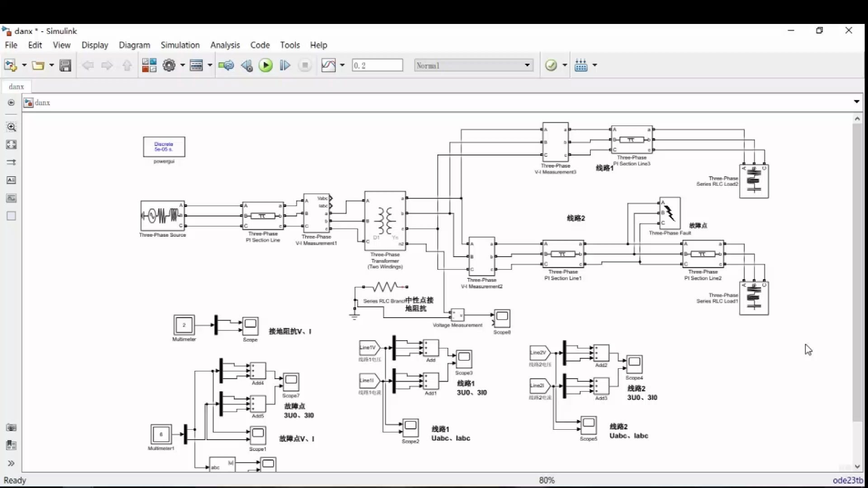The height and width of the screenshot is (488, 868).
Task: Add an Annotation from the palette
Action: (x=11, y=180)
